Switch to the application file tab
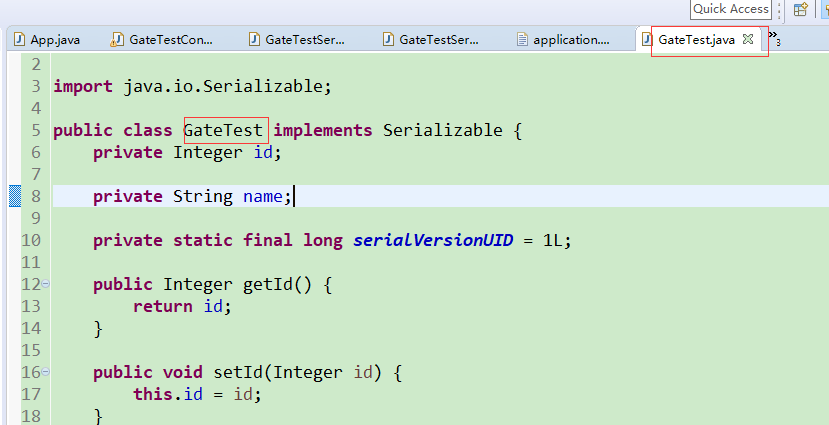The image size is (829, 425). 571,40
